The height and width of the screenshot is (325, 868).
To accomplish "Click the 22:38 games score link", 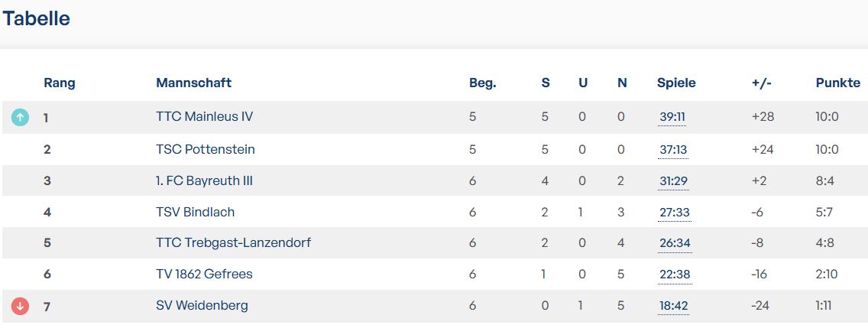I will click(x=675, y=275).
